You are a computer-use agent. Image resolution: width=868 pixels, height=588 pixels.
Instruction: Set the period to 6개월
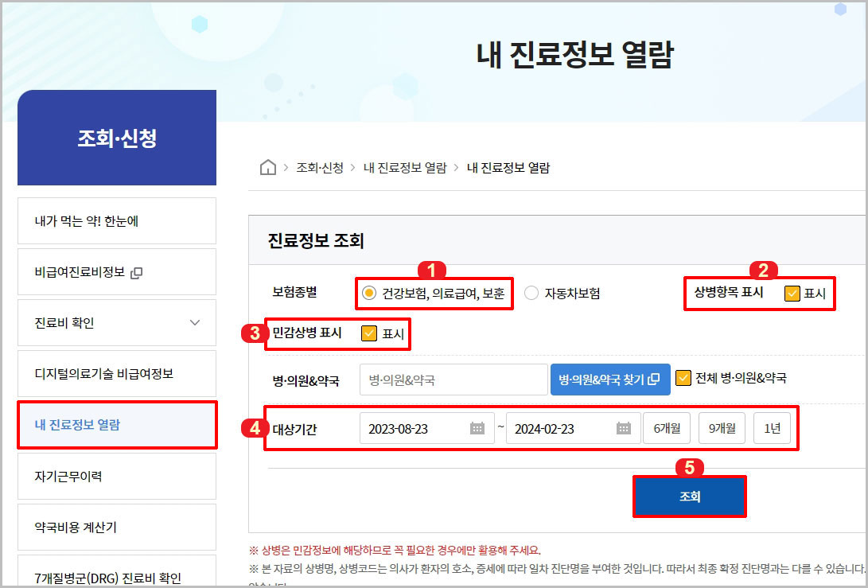(667, 427)
